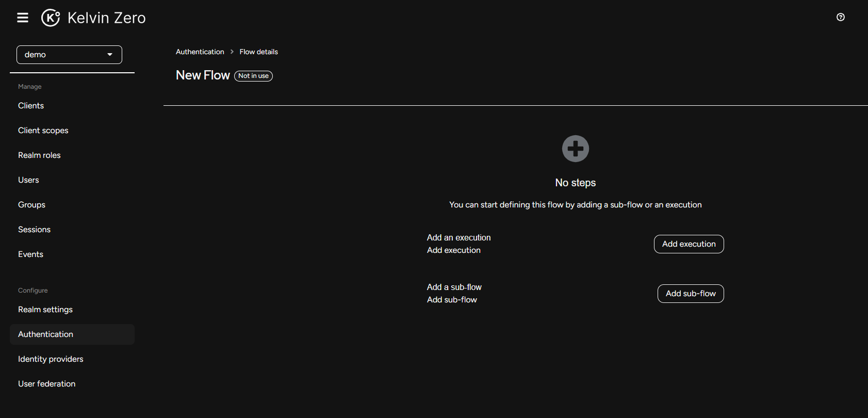
Task: Select Groups in the sidebar
Action: point(31,205)
